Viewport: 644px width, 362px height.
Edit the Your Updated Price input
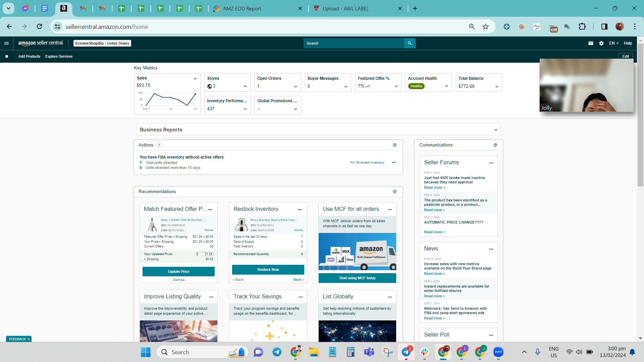coord(206,254)
